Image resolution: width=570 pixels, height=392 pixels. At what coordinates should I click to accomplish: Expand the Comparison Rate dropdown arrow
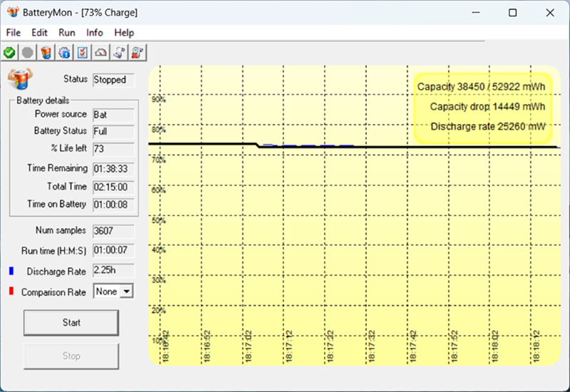[127, 292]
